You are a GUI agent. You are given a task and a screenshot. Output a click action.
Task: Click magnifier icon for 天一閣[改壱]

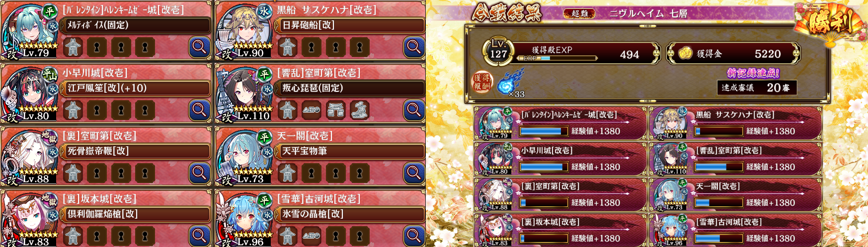tap(414, 173)
